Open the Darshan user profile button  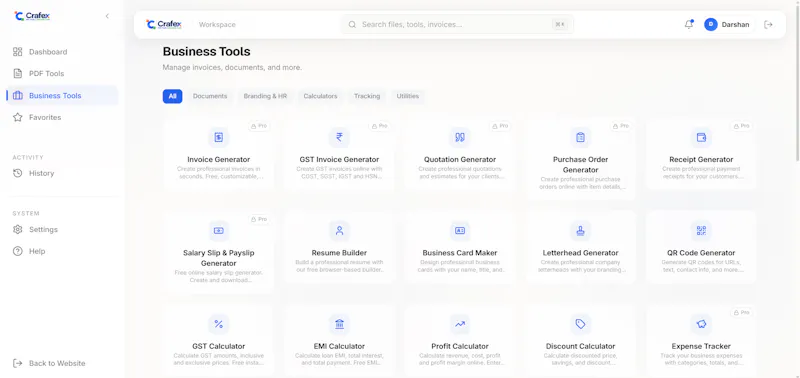(728, 24)
